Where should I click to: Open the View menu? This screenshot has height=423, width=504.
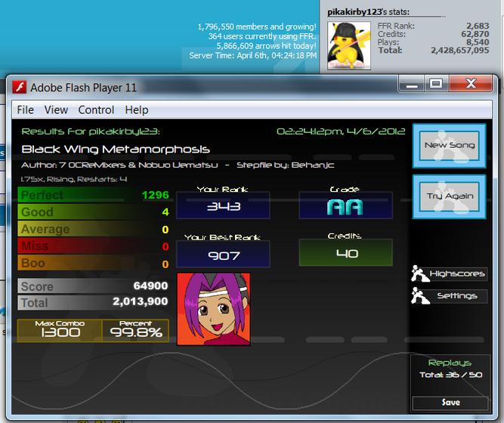point(56,110)
